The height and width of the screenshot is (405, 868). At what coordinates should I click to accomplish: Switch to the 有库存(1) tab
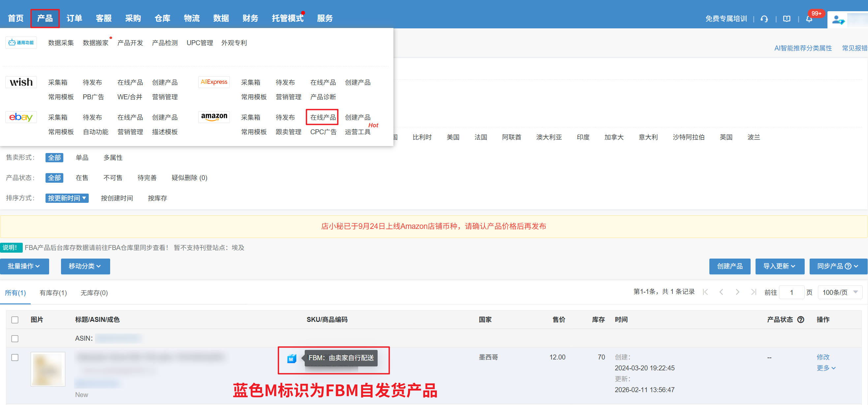click(x=53, y=293)
